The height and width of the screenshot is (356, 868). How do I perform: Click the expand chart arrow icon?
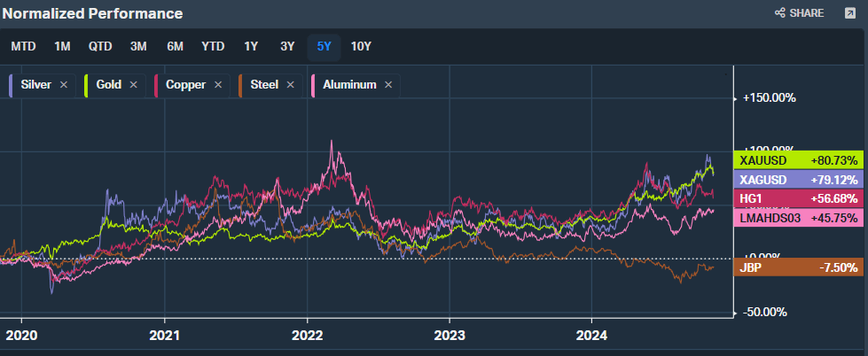pyautogui.click(x=849, y=13)
